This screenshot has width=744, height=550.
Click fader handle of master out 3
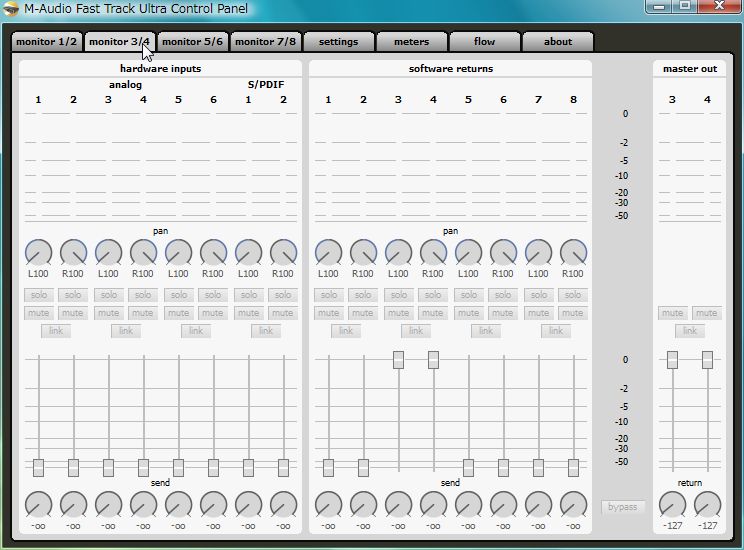(x=672, y=360)
